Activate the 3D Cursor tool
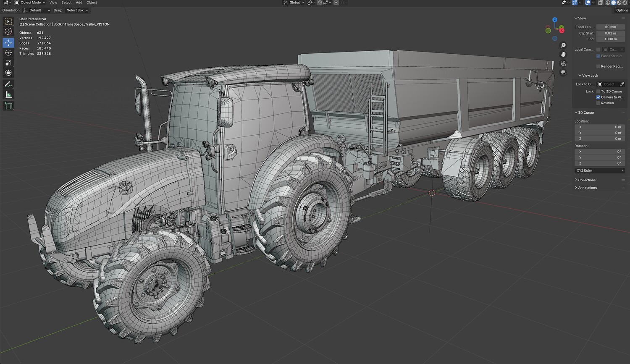Viewport: 630px width, 364px height. [x=8, y=31]
